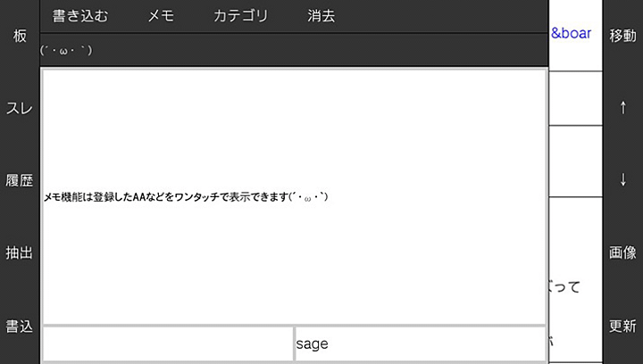Click the partially hidden って text
The height and width of the screenshot is (364, 643).
pos(564,287)
